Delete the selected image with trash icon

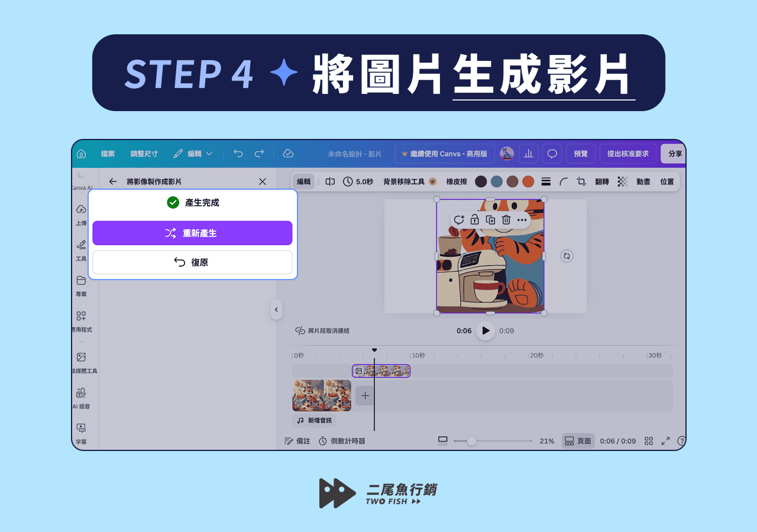(x=506, y=220)
